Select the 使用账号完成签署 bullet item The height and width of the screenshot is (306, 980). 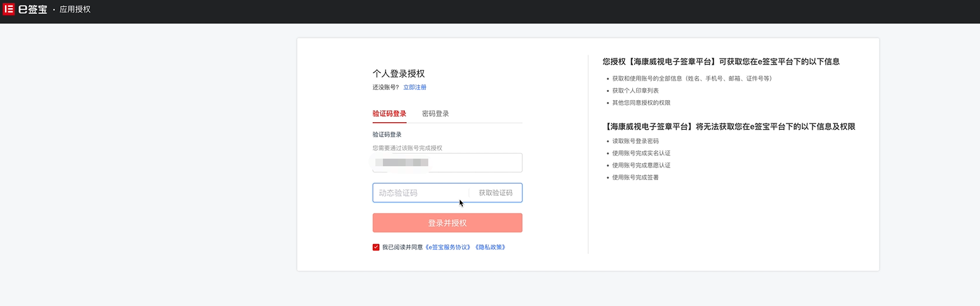point(635,178)
